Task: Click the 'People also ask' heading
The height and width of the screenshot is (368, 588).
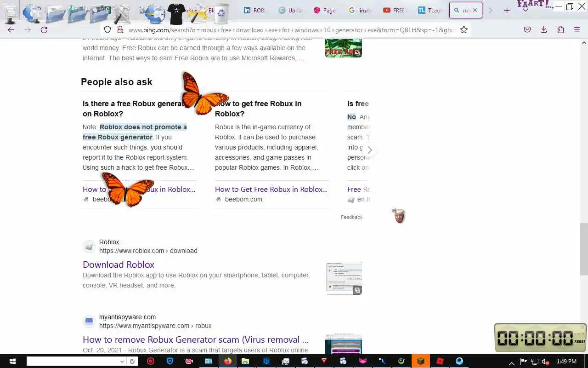Action: pyautogui.click(x=117, y=82)
